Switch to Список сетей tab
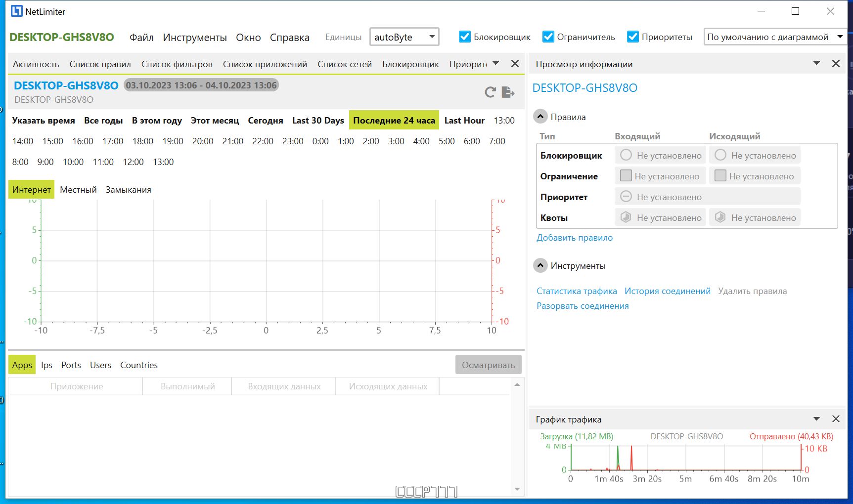 pos(344,64)
